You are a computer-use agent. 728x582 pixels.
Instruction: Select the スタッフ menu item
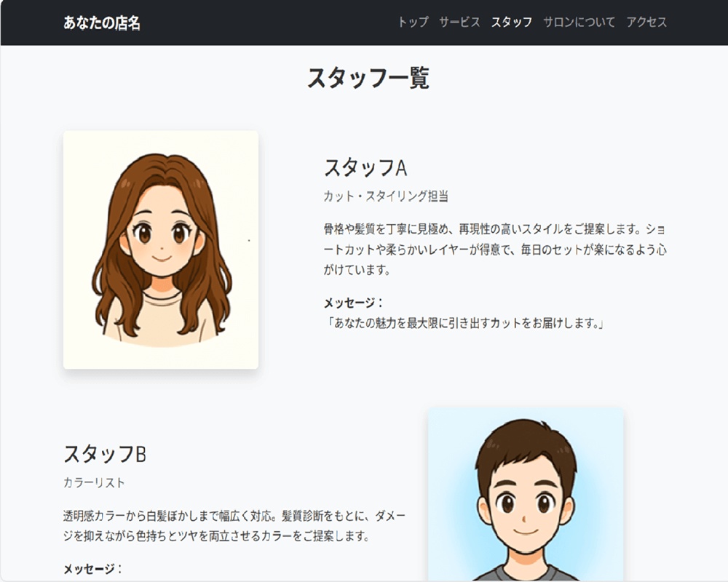click(x=512, y=23)
